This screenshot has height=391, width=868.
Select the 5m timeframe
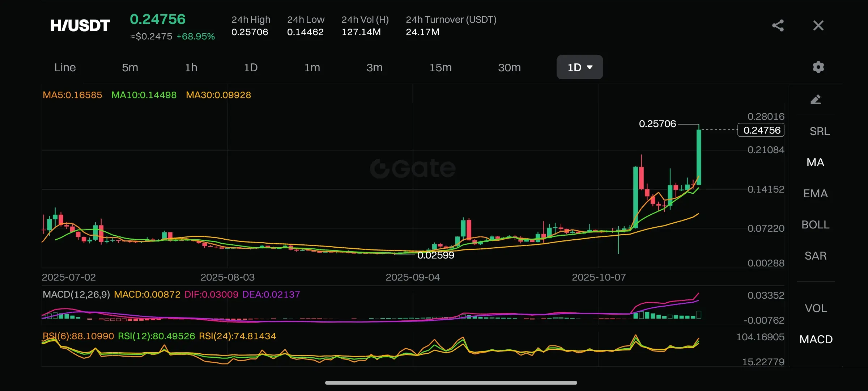point(130,67)
